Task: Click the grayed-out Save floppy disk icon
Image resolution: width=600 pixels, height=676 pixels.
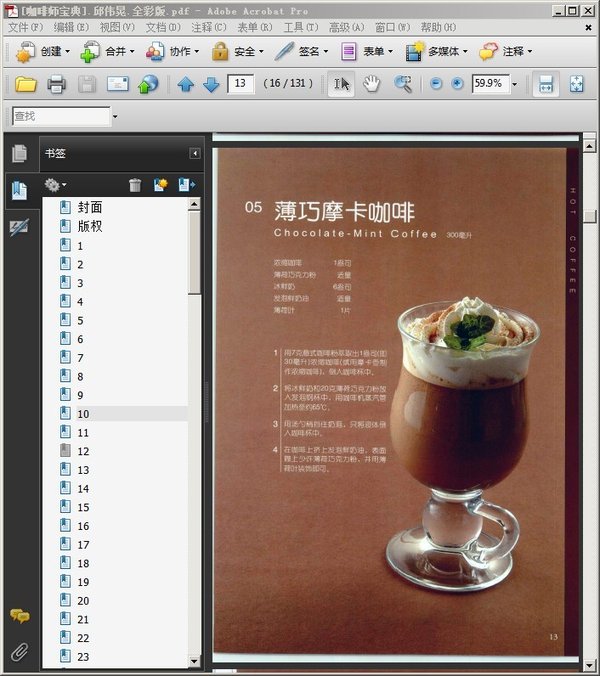Action: 87,84
